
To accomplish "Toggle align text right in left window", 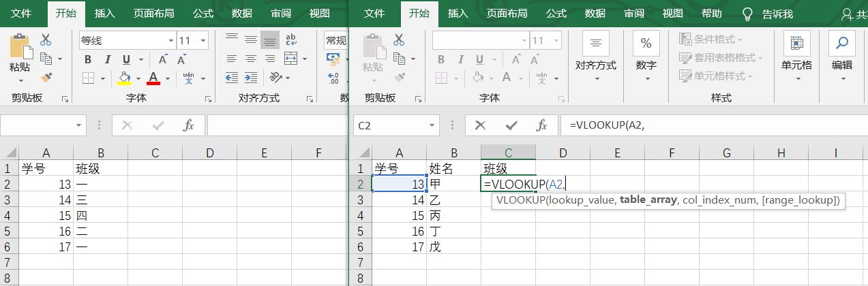I will pyautogui.click(x=270, y=59).
